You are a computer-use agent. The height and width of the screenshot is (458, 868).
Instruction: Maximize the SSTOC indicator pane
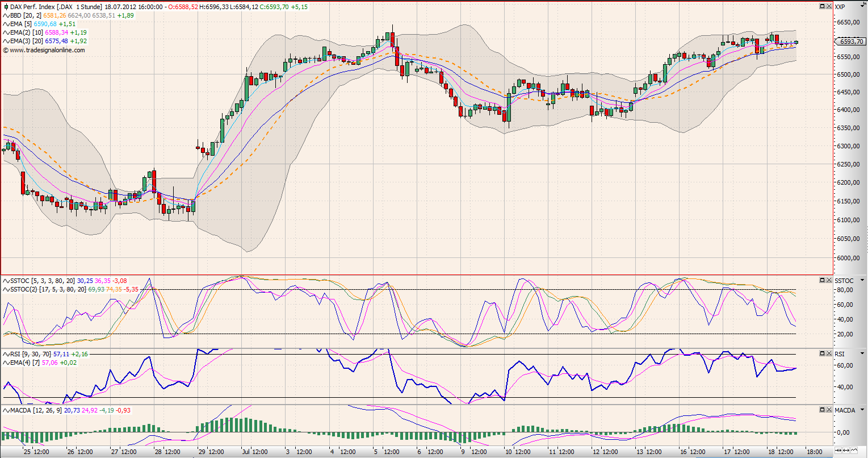(821, 280)
